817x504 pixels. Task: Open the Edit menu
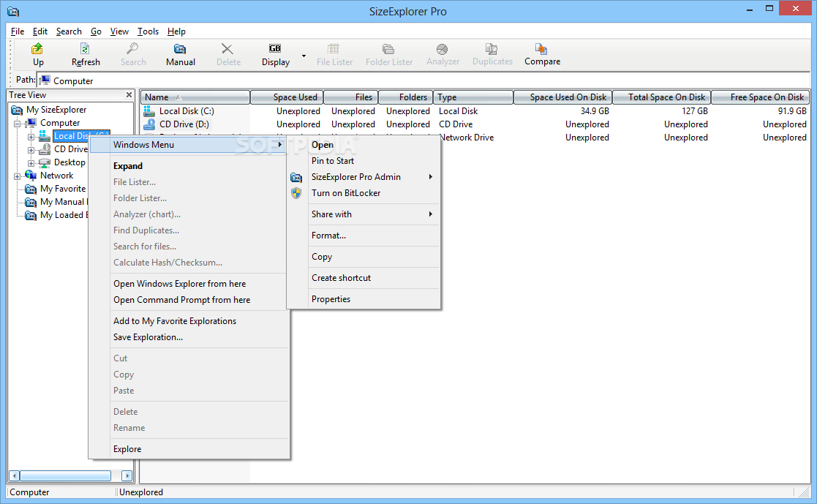tap(39, 31)
